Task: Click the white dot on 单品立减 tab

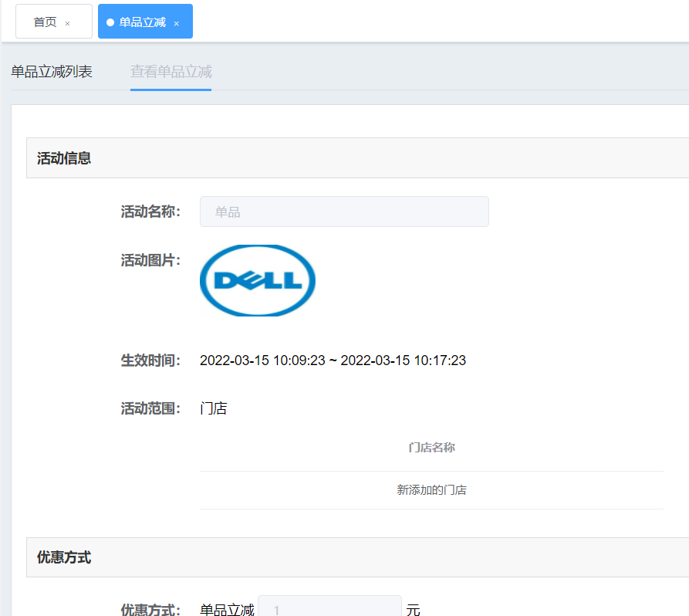Action: [x=110, y=22]
